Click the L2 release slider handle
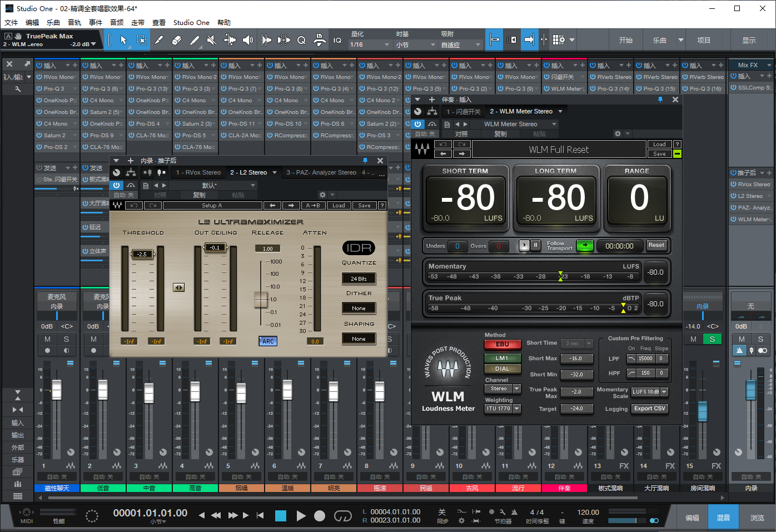The image size is (776, 532). [x=261, y=300]
